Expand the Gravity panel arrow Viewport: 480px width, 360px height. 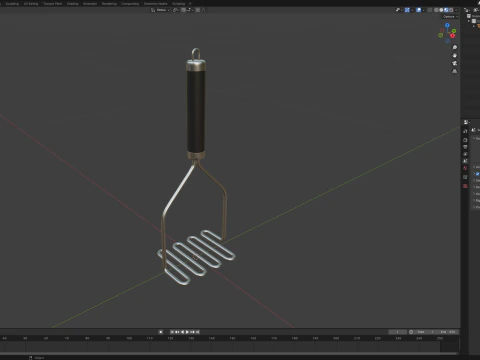coord(474,174)
